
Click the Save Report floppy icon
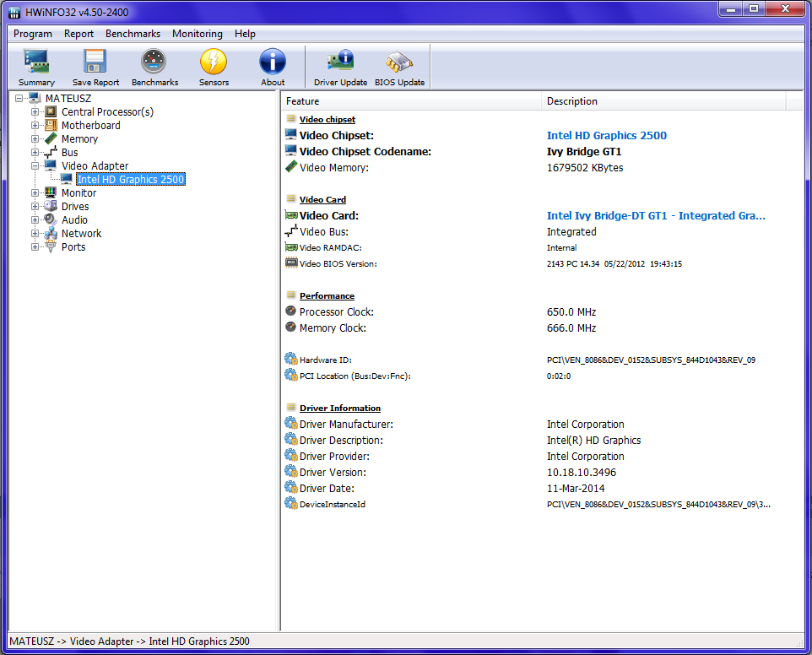(95, 62)
